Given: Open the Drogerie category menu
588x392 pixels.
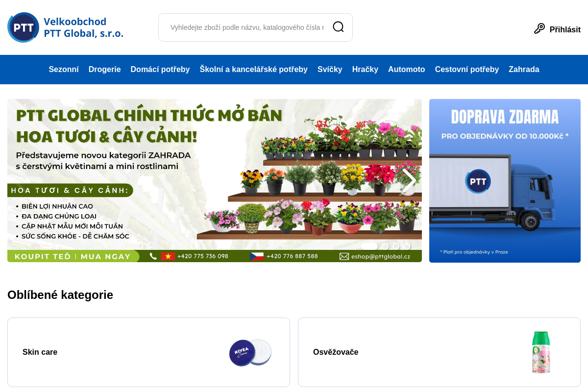Looking at the screenshot, I should coord(104,69).
